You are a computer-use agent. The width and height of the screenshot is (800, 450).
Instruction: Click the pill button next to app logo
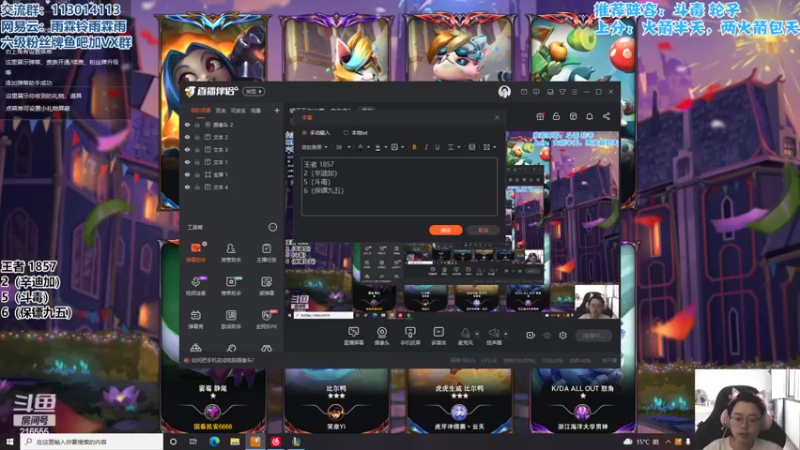(254, 91)
